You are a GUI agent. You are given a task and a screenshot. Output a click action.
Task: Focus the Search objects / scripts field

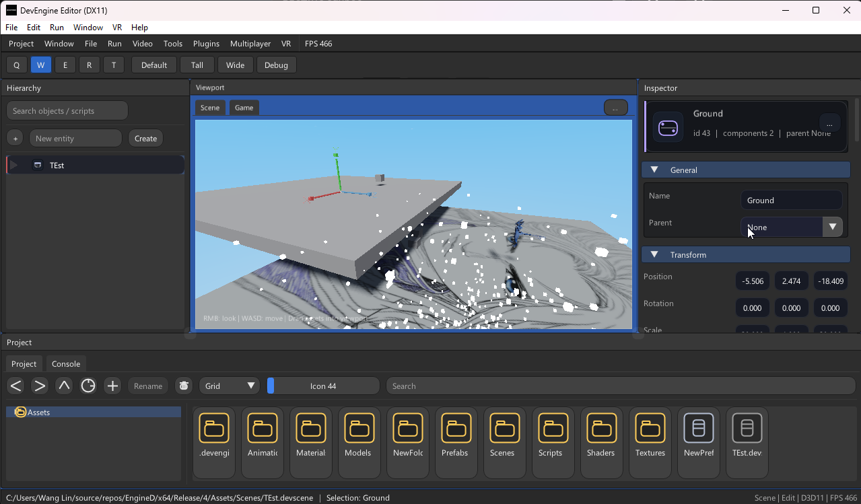[67, 110]
